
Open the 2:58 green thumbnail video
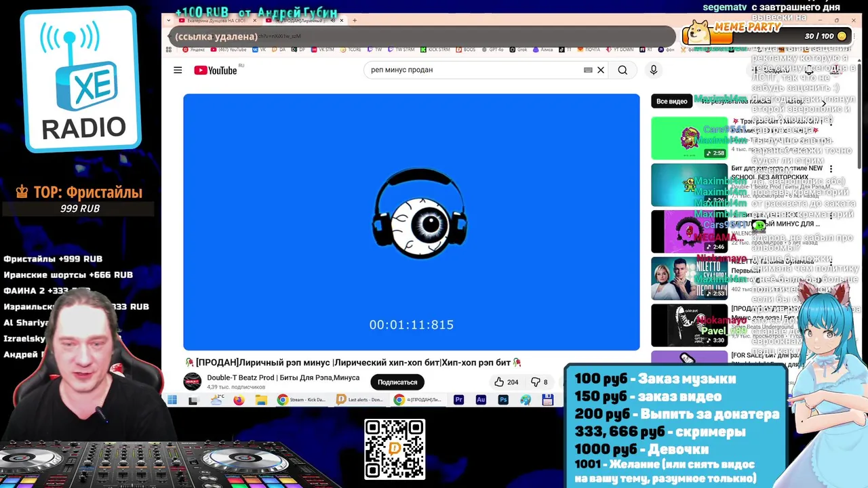[689, 138]
